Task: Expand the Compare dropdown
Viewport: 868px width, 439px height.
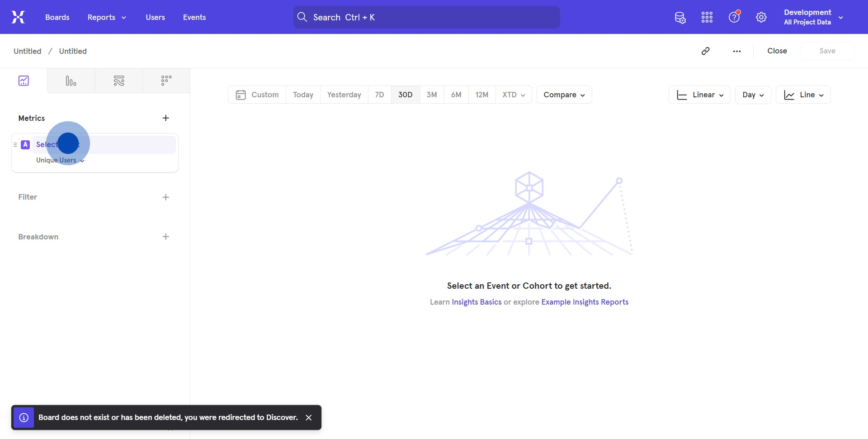Action: coord(564,95)
